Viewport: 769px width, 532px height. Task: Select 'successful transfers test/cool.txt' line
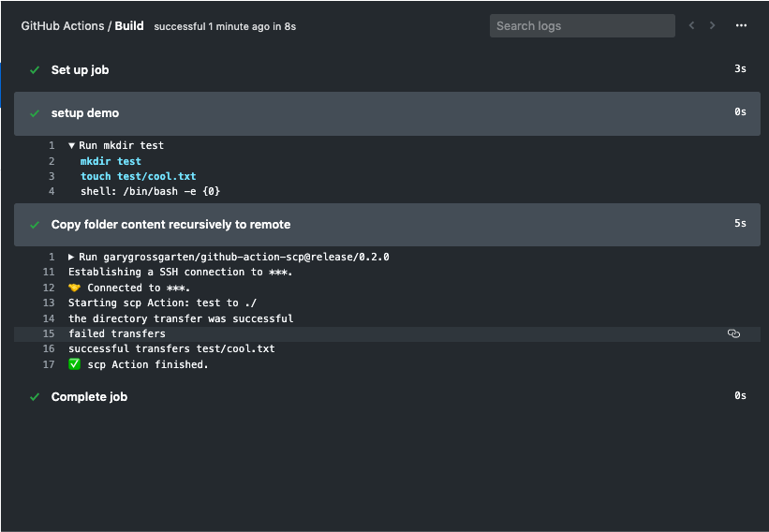click(x=171, y=348)
